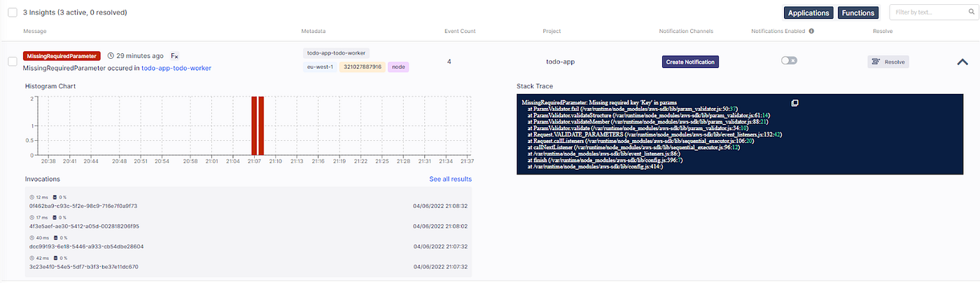Tick the MissingRequiredParameter insight checkbox
980x283 pixels.
pos(13,62)
